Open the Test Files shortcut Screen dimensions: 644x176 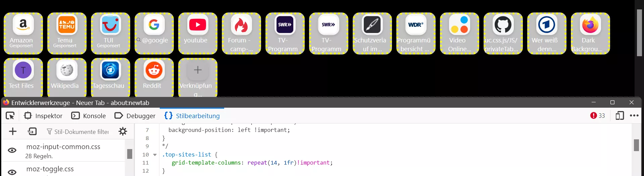23,77
